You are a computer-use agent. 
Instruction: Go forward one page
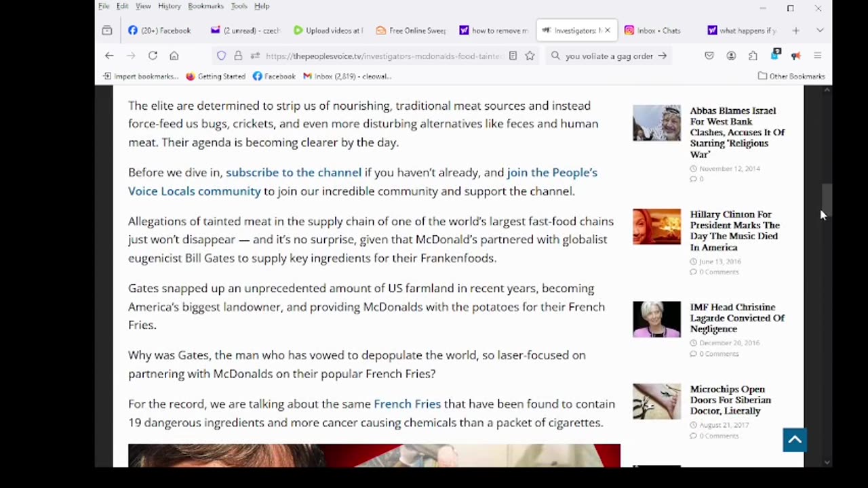[x=131, y=56]
